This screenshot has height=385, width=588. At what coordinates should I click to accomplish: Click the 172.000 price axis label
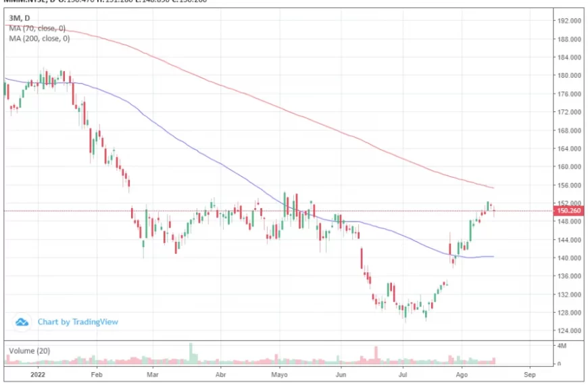(569, 112)
